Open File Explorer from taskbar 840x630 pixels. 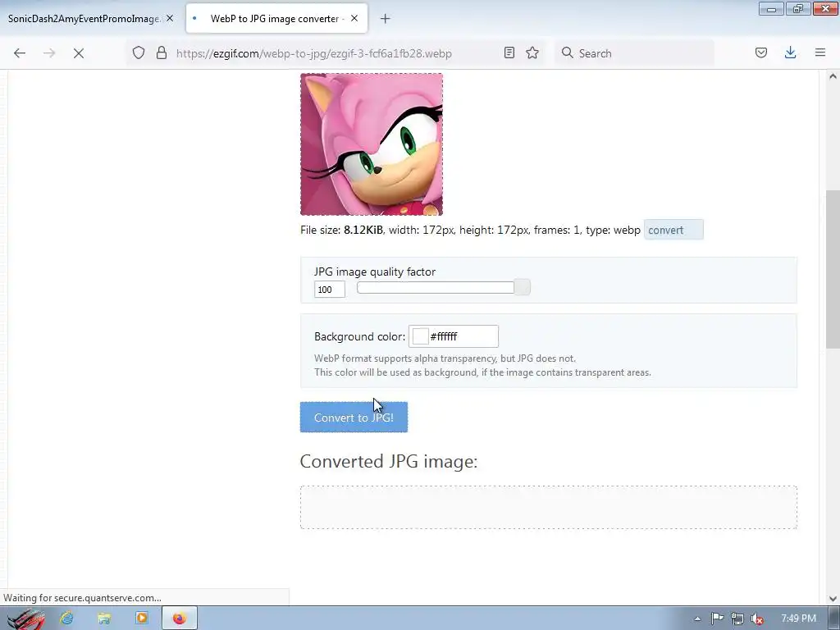[104, 619]
